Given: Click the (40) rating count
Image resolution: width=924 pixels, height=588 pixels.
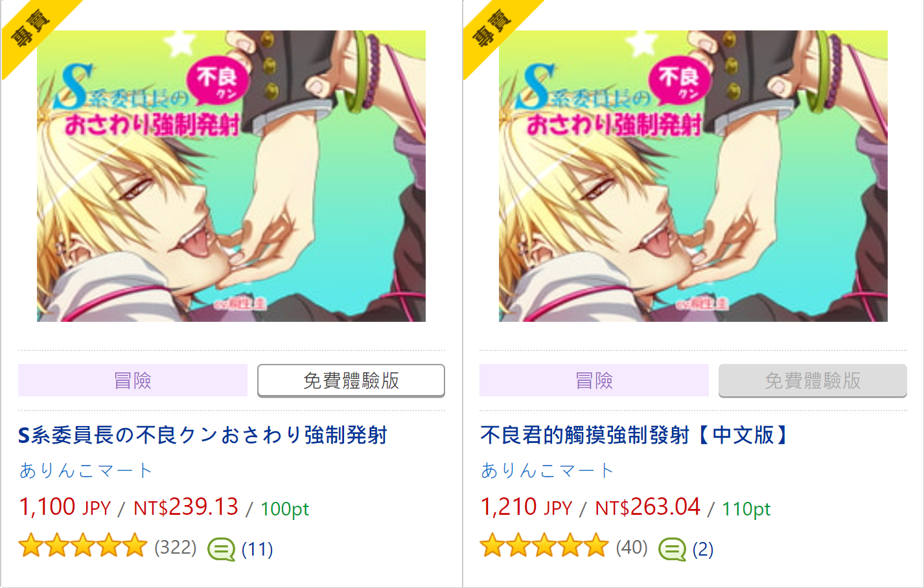Looking at the screenshot, I should (632, 547).
